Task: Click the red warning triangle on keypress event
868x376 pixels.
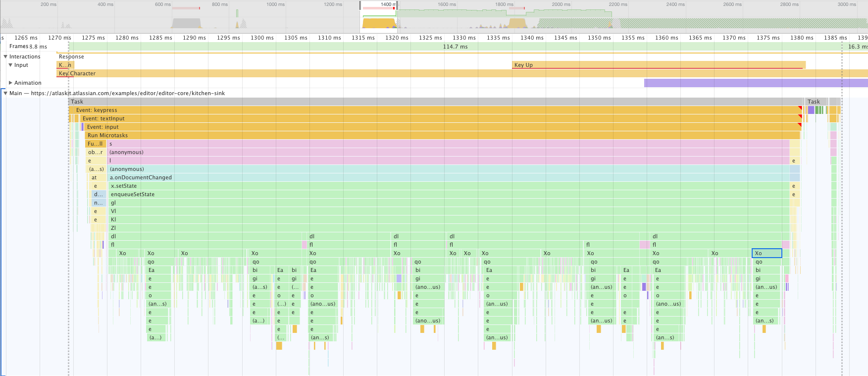Action: click(799, 108)
